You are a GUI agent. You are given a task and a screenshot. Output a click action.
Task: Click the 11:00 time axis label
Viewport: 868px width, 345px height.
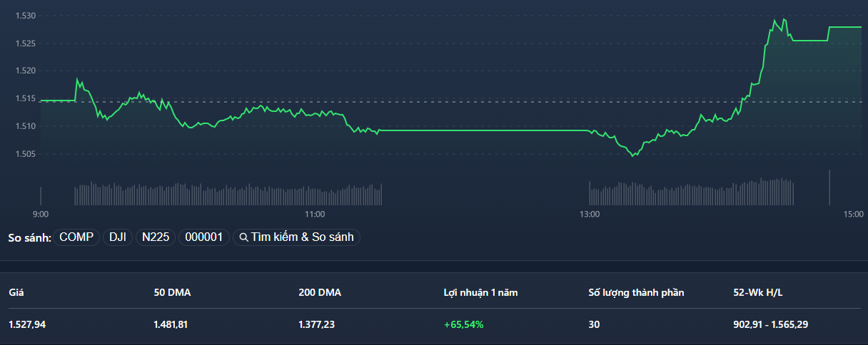(x=315, y=214)
